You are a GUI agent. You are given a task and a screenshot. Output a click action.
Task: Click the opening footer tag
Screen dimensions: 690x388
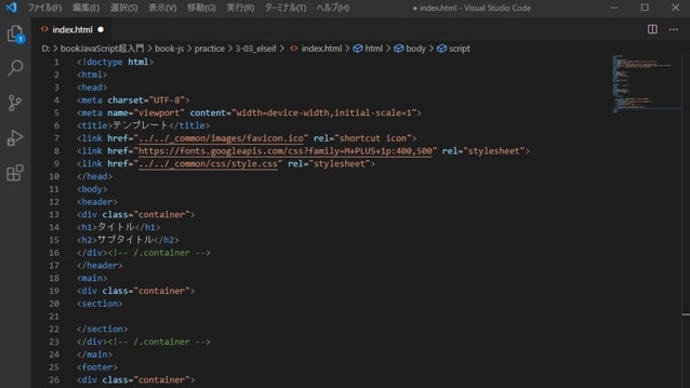coord(97,367)
